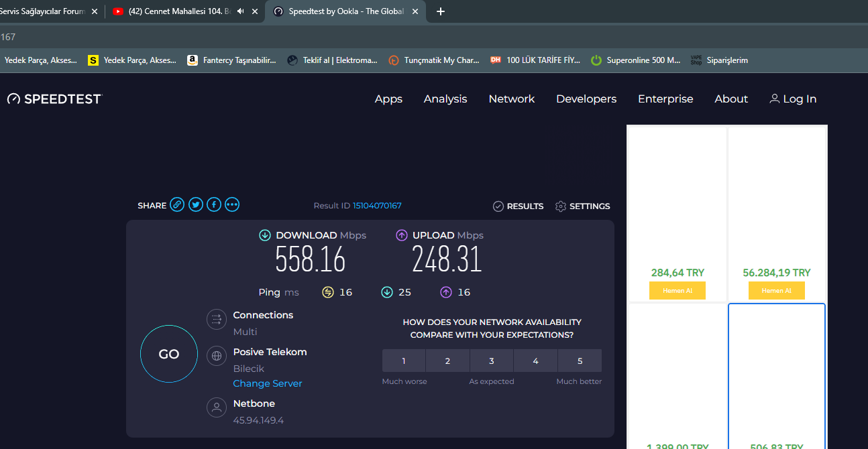868x449 pixels.
Task: Rate network availability as 5
Action: click(580, 361)
